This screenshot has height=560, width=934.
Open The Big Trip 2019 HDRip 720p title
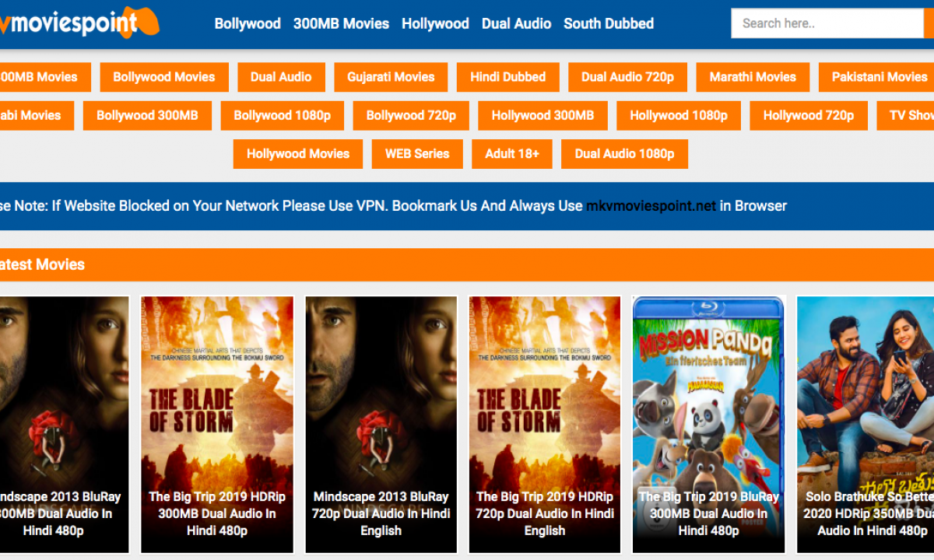click(x=544, y=513)
